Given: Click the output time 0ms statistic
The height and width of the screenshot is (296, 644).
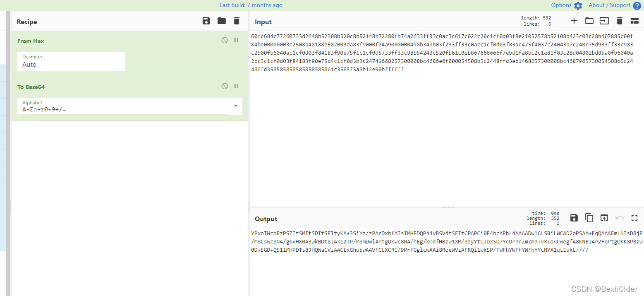Looking at the screenshot, I should pyautogui.click(x=546, y=213).
